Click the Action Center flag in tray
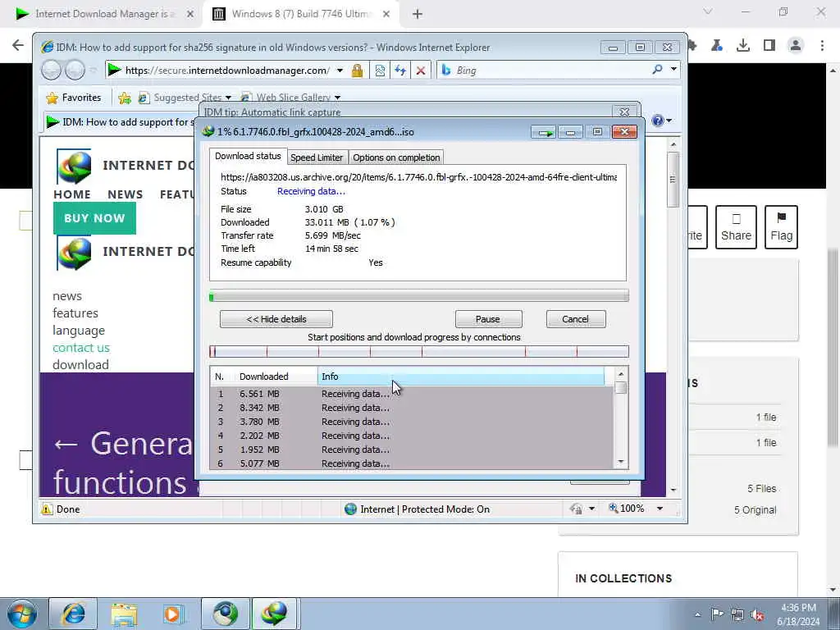 coord(717,614)
